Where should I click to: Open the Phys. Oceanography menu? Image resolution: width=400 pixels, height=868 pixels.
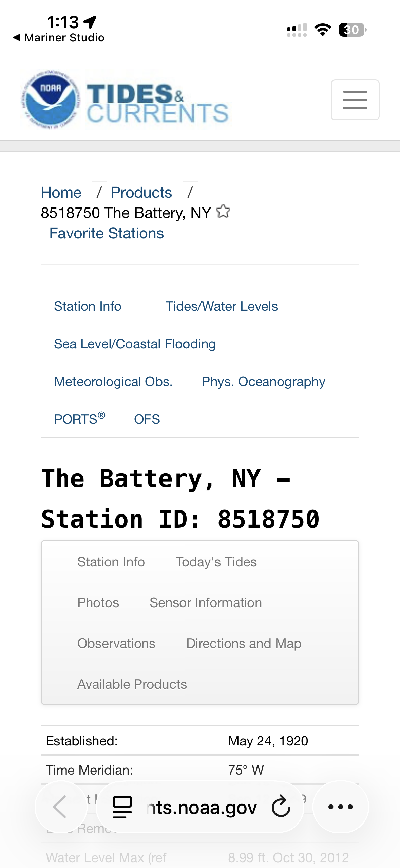pyautogui.click(x=263, y=382)
